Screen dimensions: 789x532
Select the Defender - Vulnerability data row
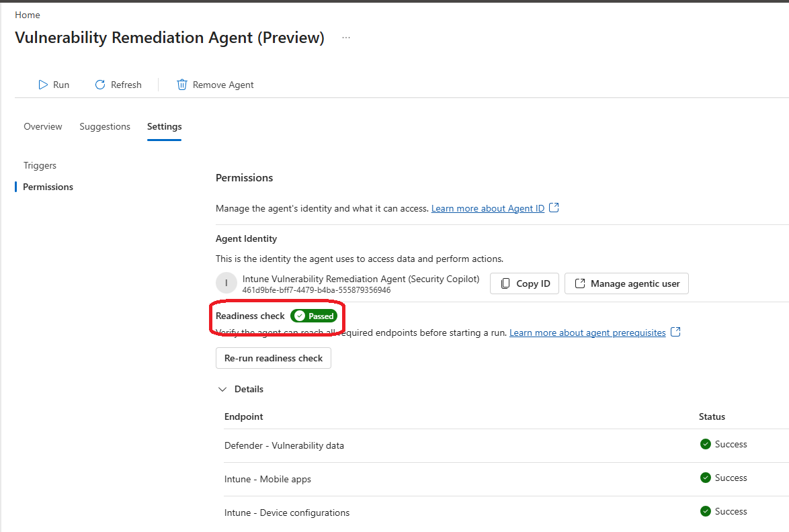506,445
